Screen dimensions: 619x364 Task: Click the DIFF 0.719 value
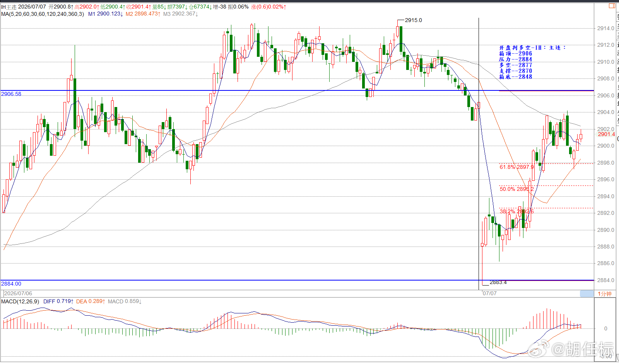pos(58,301)
